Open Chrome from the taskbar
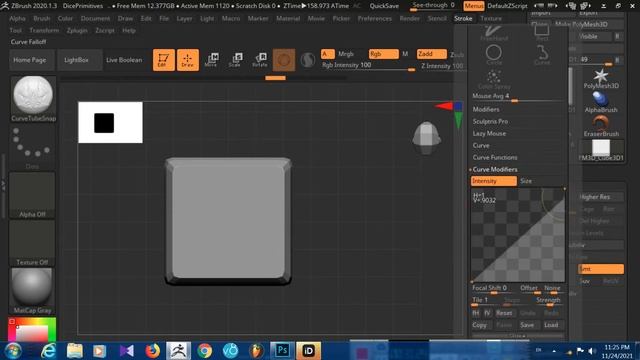Screen dimensions: 640x360 click(x=204, y=351)
